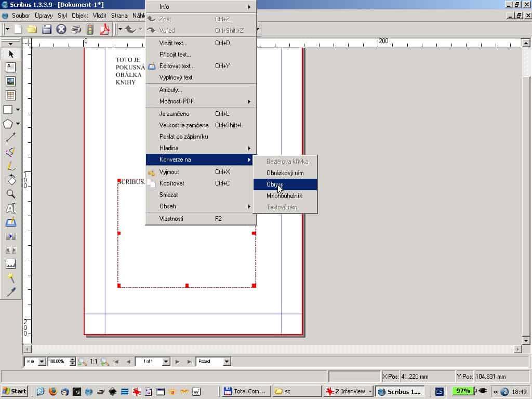The height and width of the screenshot is (399, 532).
Task: Select the Link text frames tool
Action: point(10,236)
